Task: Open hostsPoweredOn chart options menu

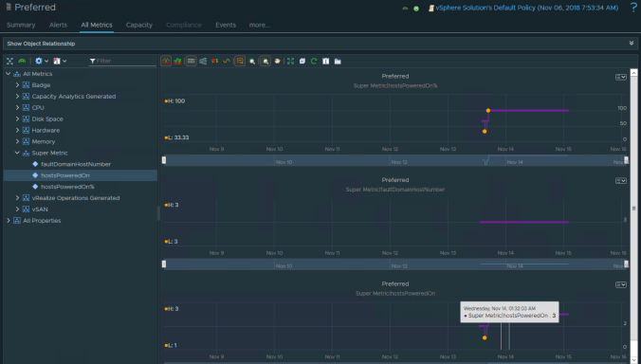Action: point(621,284)
